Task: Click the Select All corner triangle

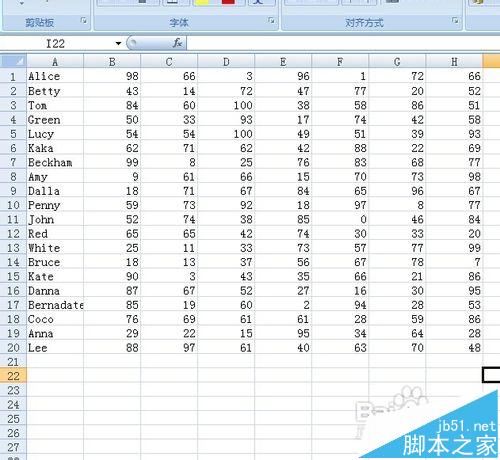Action: click(x=13, y=61)
